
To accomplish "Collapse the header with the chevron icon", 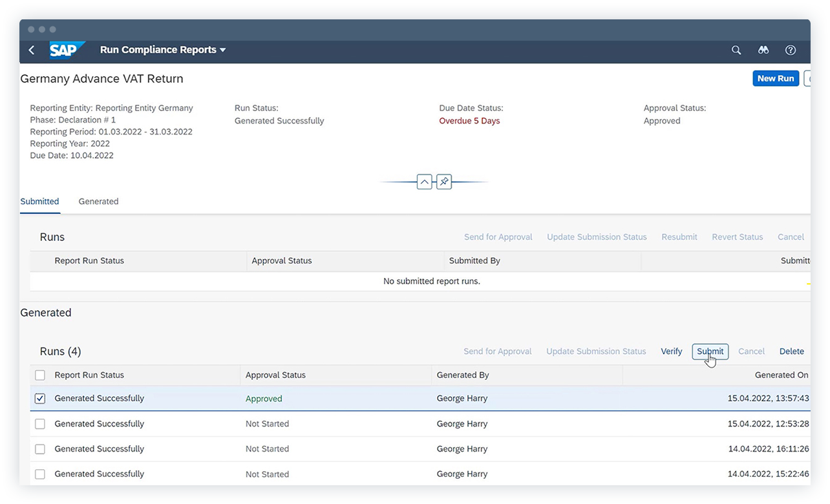I will [425, 182].
